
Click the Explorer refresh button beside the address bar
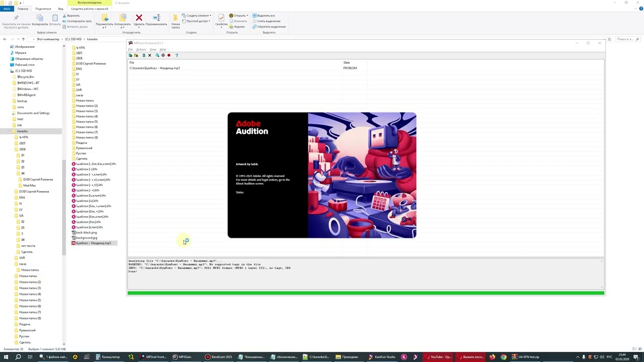[609, 39]
